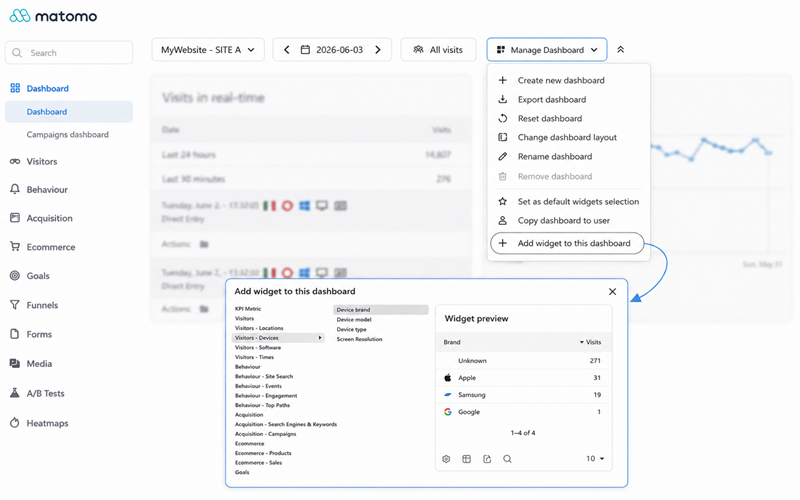800x500 pixels.
Task: Focus the Search input field
Action: [69, 53]
